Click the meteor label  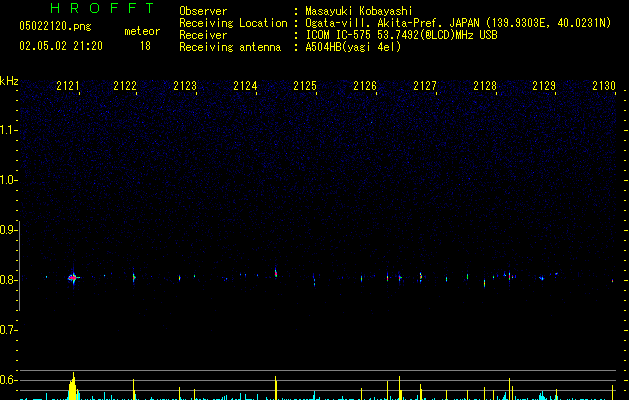click(x=142, y=31)
